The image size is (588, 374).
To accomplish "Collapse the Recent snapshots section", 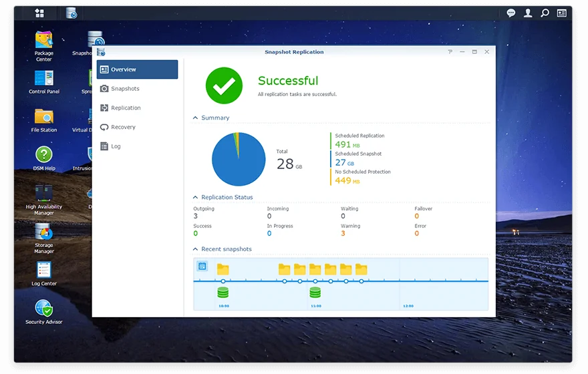I will (196, 250).
